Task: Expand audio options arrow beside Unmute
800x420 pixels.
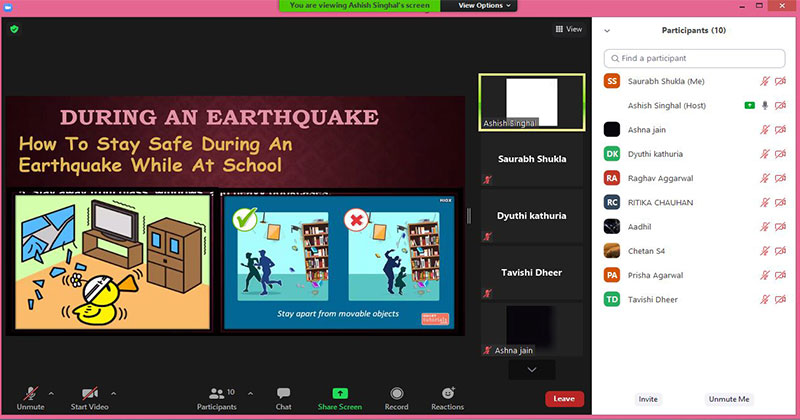Action: pyautogui.click(x=51, y=393)
